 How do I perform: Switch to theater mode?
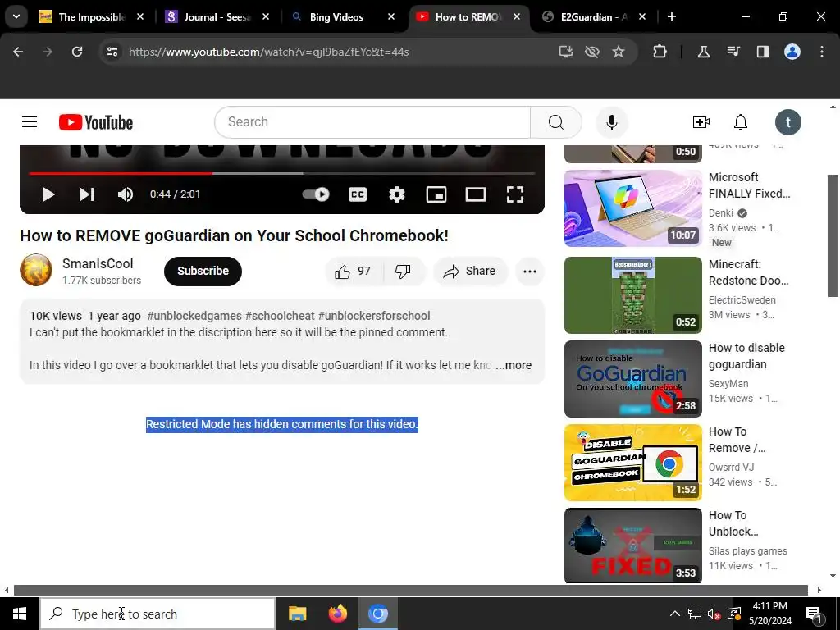click(476, 194)
